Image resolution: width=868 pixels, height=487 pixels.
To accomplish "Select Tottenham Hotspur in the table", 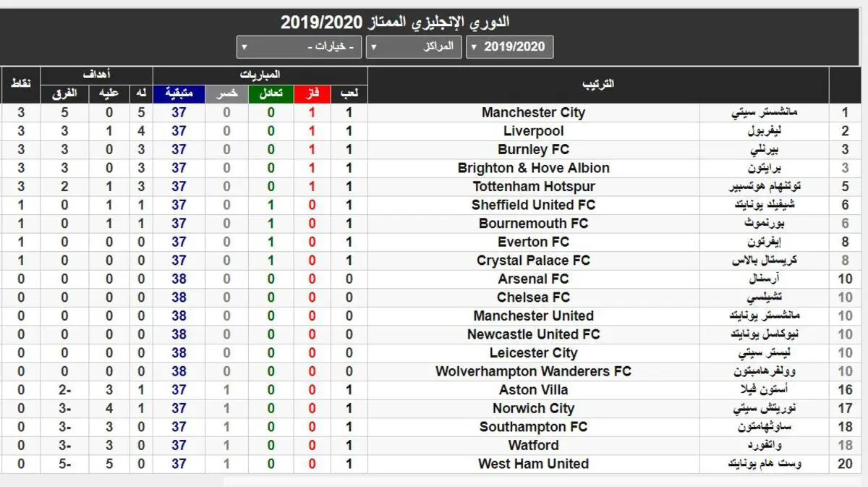I will (533, 187).
